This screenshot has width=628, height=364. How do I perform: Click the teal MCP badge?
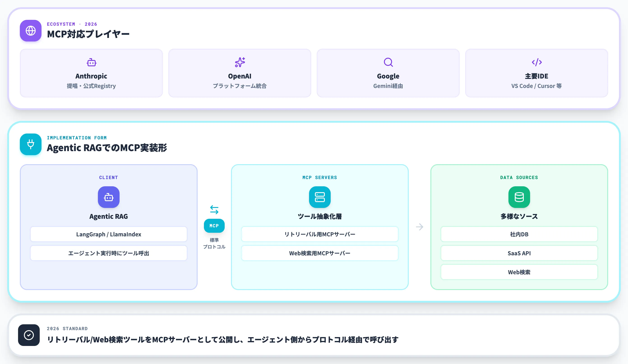tap(214, 226)
